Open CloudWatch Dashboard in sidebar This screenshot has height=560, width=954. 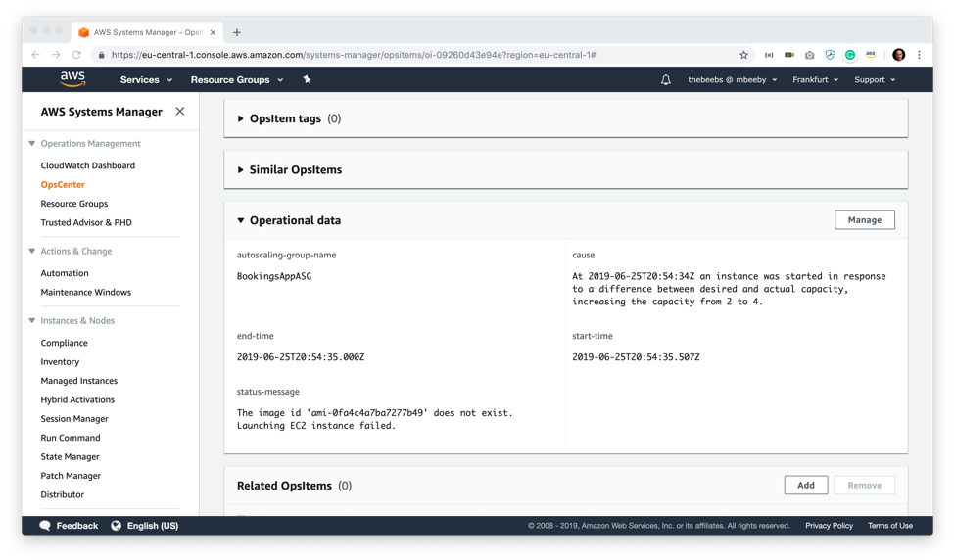click(x=87, y=165)
